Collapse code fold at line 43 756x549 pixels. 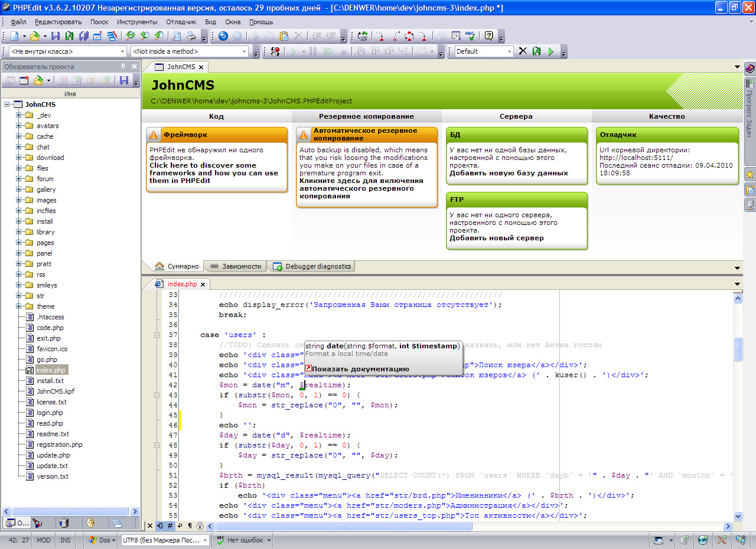click(157, 395)
